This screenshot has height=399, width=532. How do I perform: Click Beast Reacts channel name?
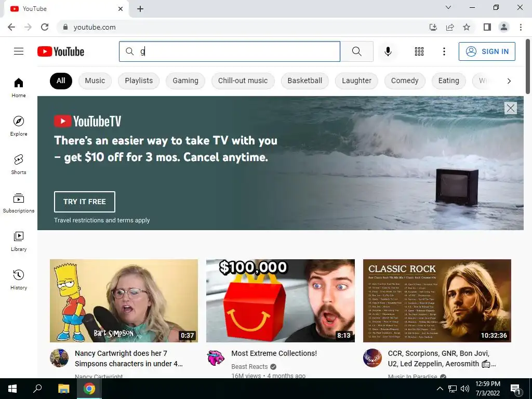tap(249, 366)
